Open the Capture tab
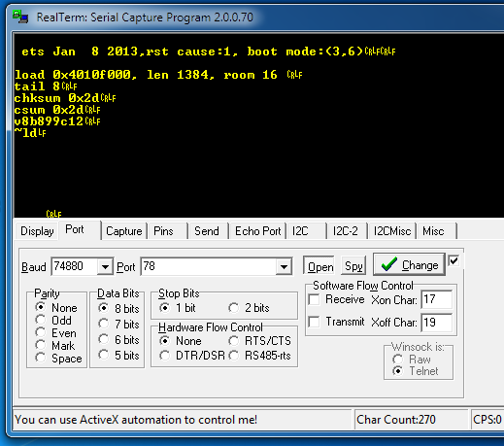 [x=124, y=231]
